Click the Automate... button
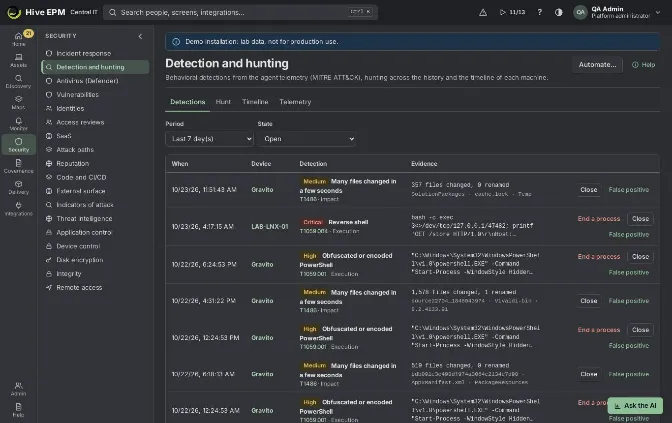Screen dimensions: 672x423 [597, 65]
